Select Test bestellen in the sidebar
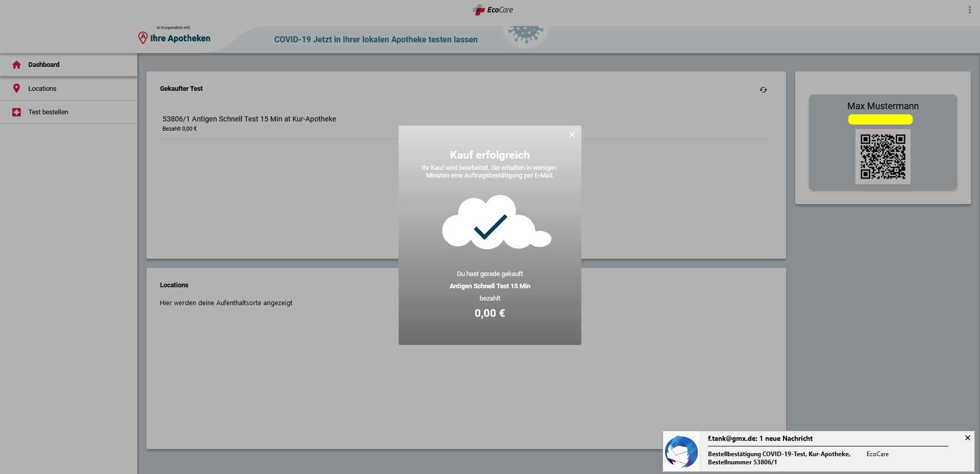This screenshot has width=980, height=474. (48, 112)
